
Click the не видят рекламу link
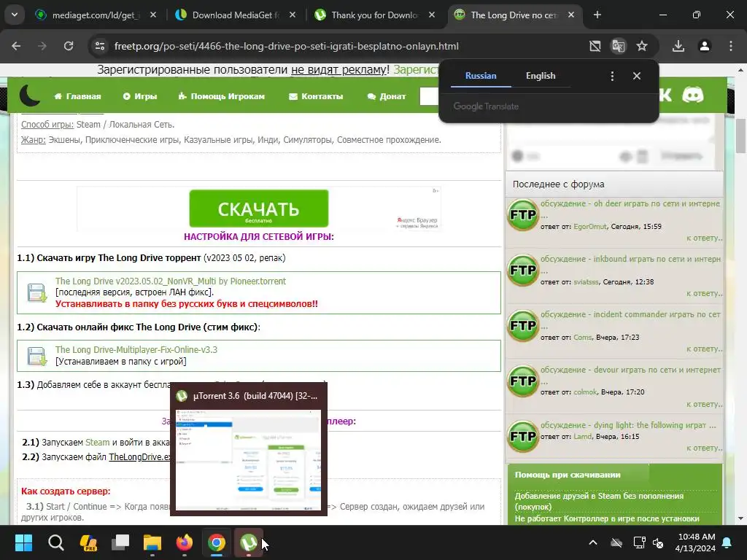(x=340, y=69)
